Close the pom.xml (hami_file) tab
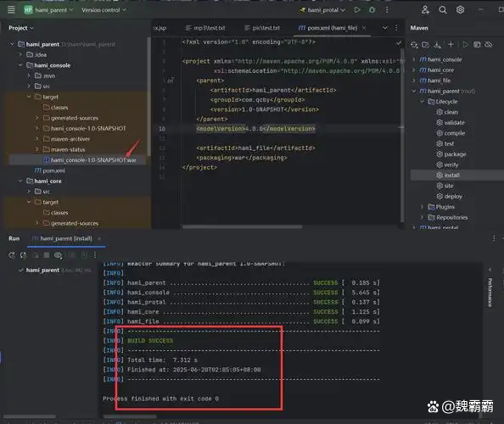Image resolution: width=504 pixels, height=424 pixels. [364, 28]
